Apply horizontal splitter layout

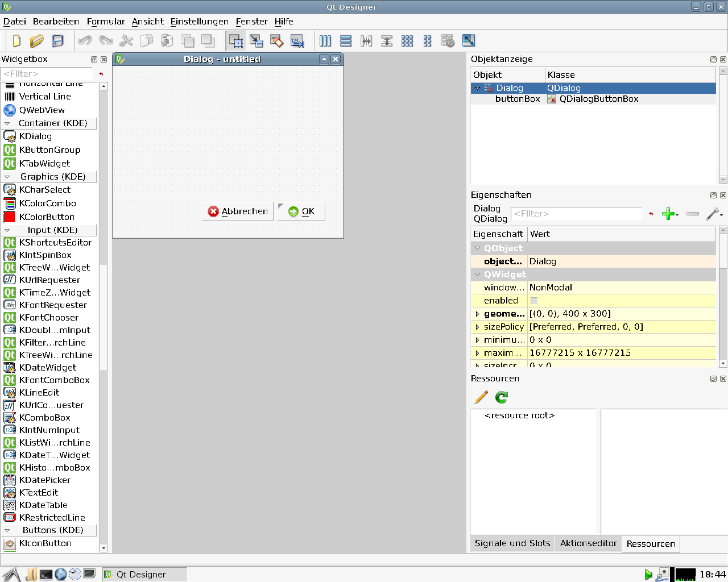coord(366,41)
